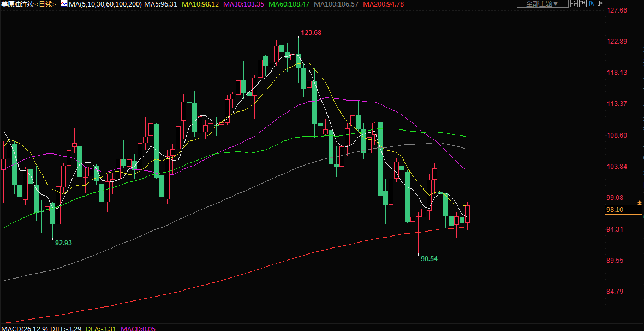Click the 美原油连续 instrument name
This screenshot has width=644, height=331.
pos(19,4)
